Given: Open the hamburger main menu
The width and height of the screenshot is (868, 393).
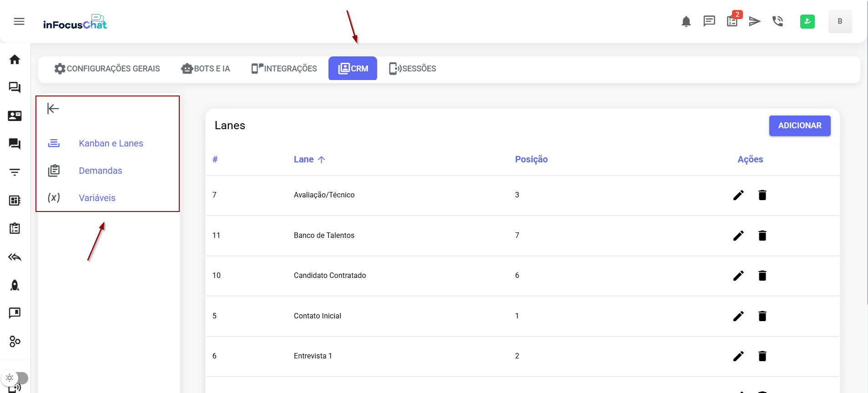Looking at the screenshot, I should (19, 21).
